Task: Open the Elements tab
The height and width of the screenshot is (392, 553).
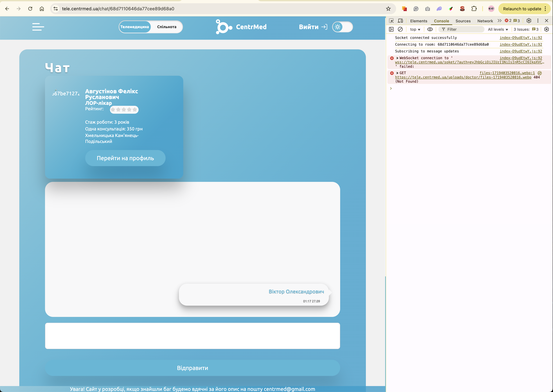Action: [x=418, y=21]
